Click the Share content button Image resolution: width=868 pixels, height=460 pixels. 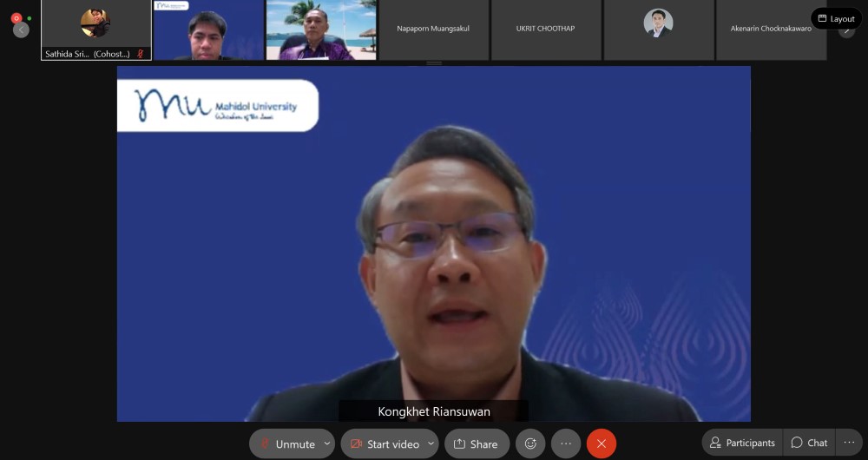point(477,444)
